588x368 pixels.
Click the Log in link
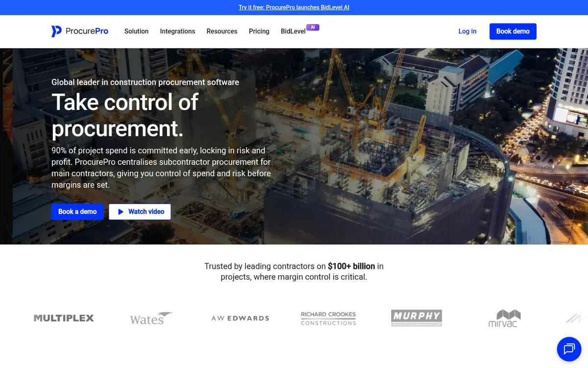(x=467, y=31)
